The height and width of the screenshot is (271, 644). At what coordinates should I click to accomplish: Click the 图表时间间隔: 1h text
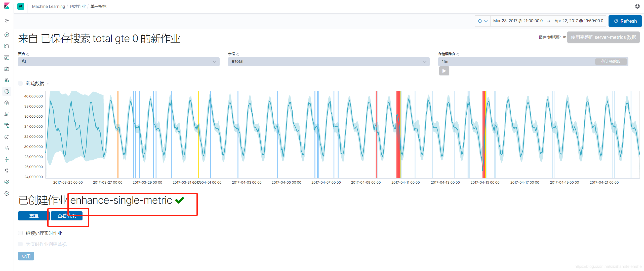tap(552, 37)
